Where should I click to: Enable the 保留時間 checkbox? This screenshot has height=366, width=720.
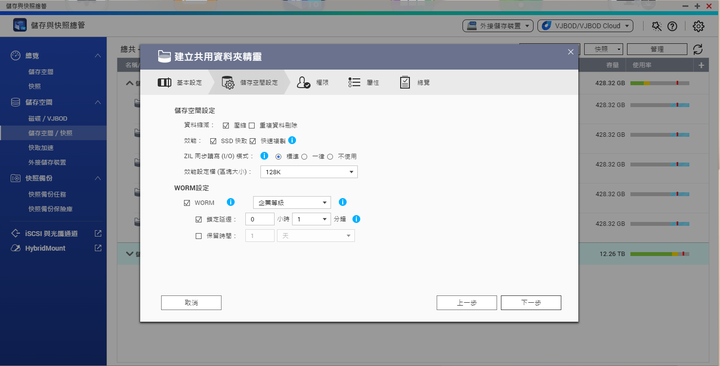click(198, 236)
